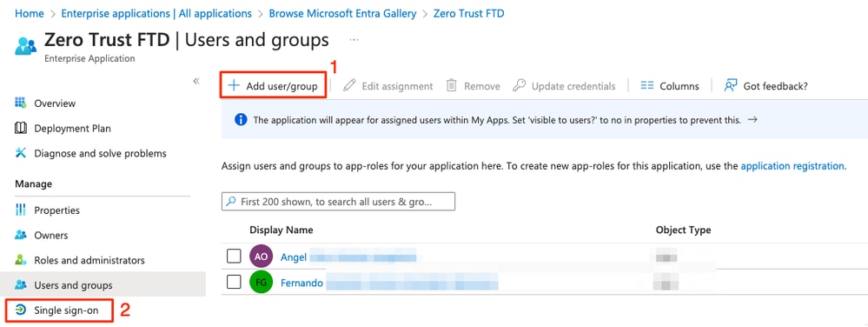Click the plus icon beside Add user/group
Viewport: 868px width, 327px height.
click(234, 86)
